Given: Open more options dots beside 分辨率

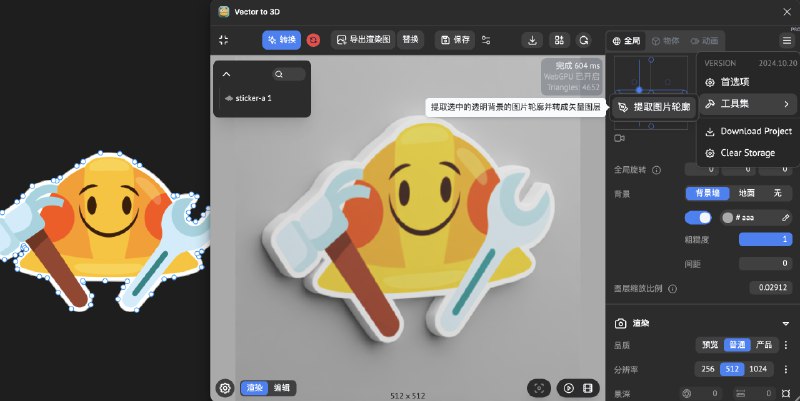Looking at the screenshot, I should tap(786, 369).
